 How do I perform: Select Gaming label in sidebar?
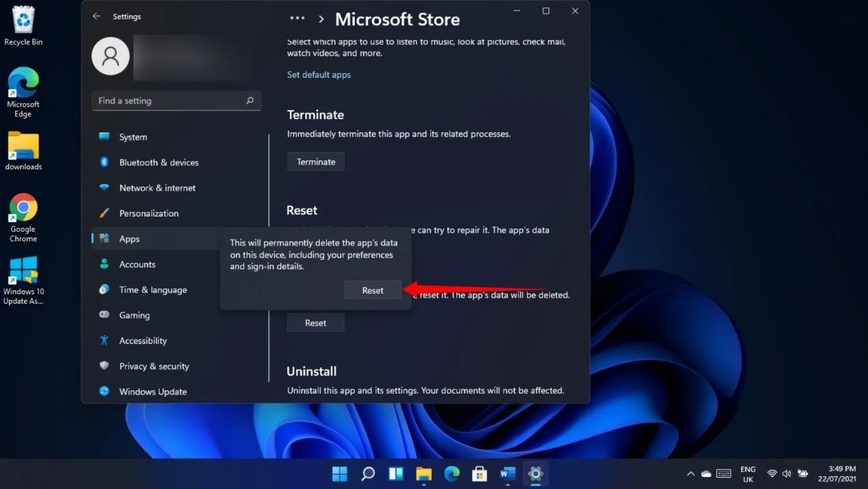point(134,315)
